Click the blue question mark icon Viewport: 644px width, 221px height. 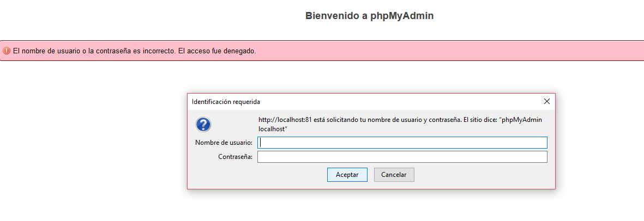tap(203, 124)
